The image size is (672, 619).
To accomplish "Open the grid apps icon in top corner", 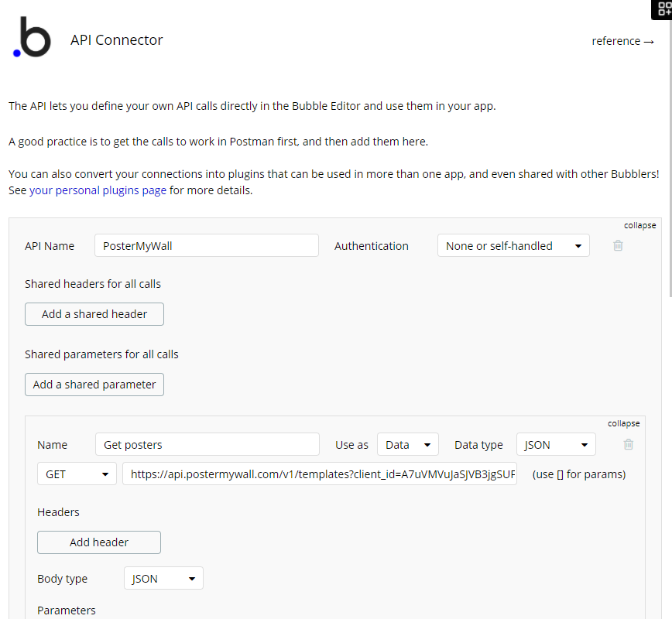I will pos(663,9).
